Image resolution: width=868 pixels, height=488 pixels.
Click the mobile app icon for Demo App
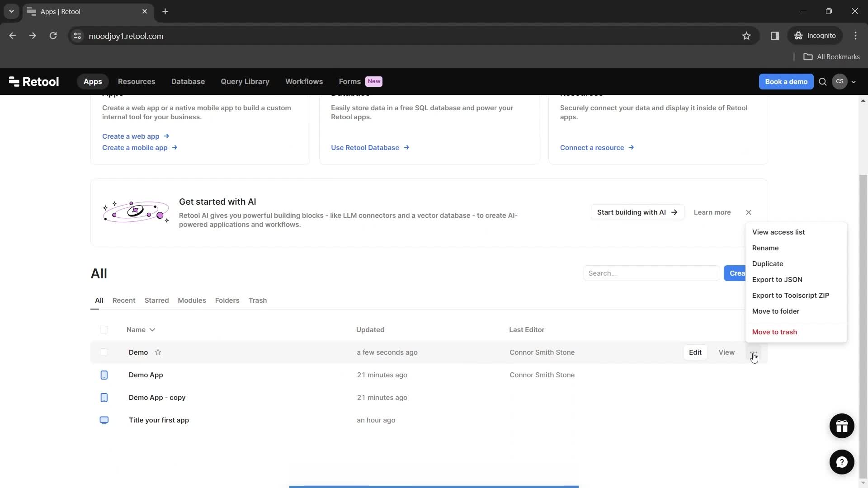[x=104, y=375]
